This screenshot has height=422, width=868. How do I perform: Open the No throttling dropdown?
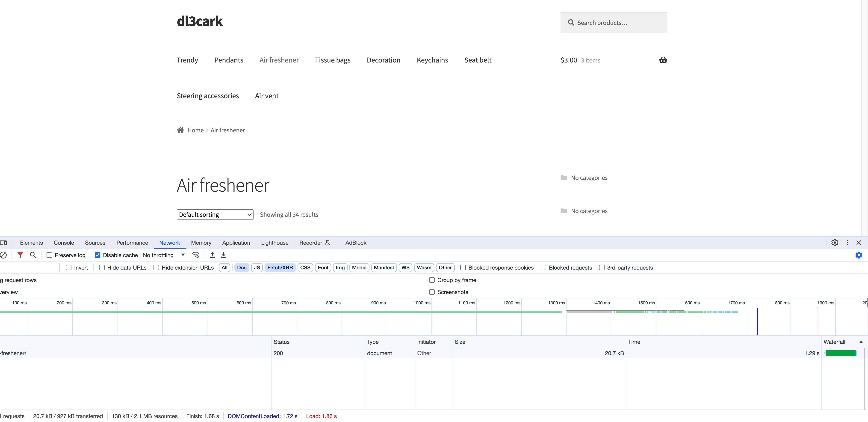click(x=164, y=255)
